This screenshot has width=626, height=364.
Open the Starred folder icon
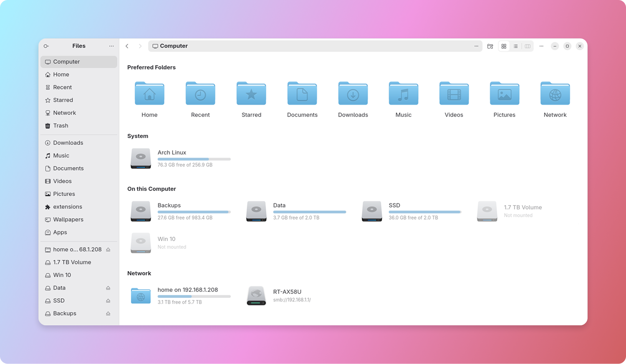coord(251,93)
